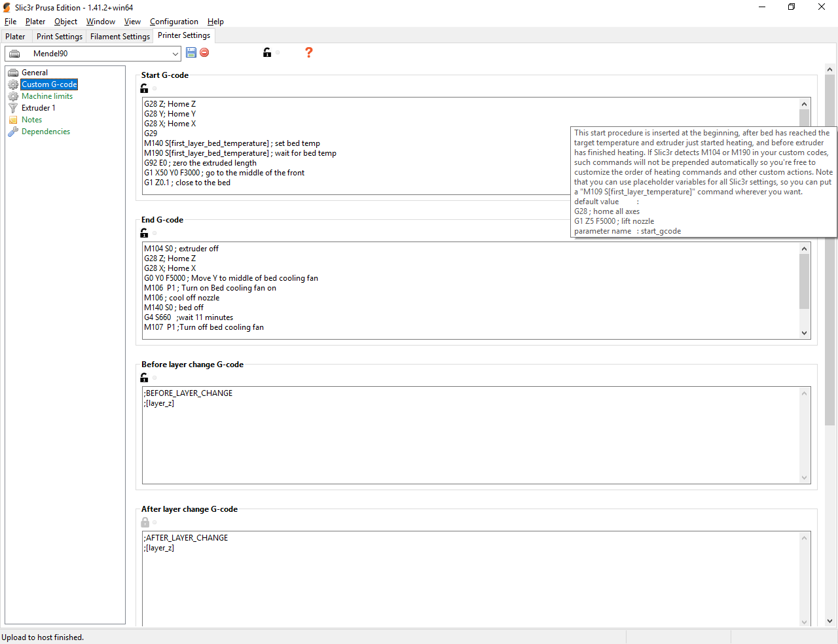Open Extruder 1 settings page
This screenshot has height=644, width=838.
click(39, 108)
